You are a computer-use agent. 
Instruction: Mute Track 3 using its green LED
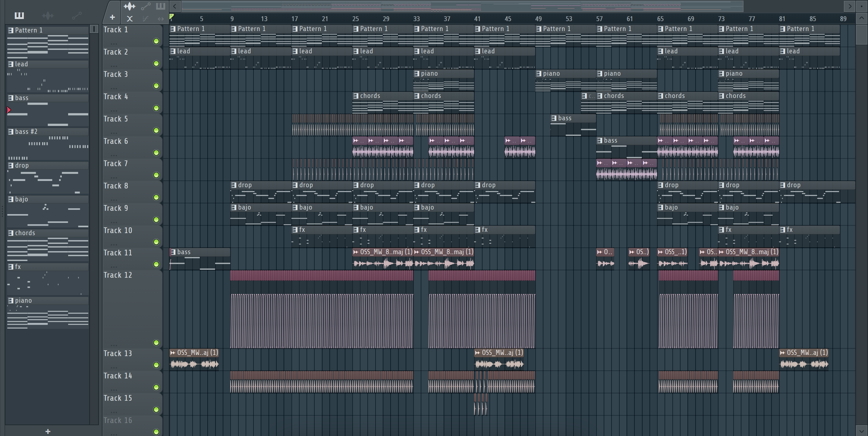(156, 86)
